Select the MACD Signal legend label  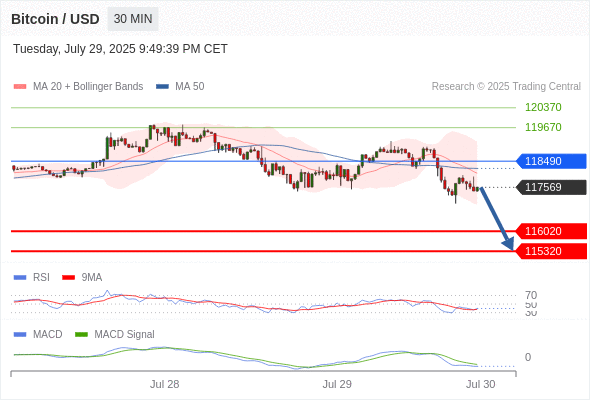point(124,335)
